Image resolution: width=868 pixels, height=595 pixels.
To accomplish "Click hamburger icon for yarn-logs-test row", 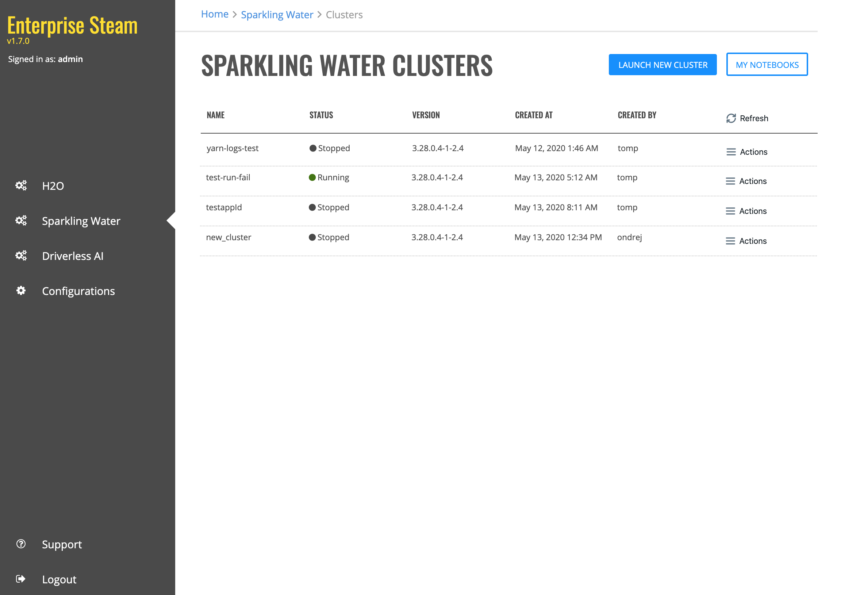I will tap(731, 152).
